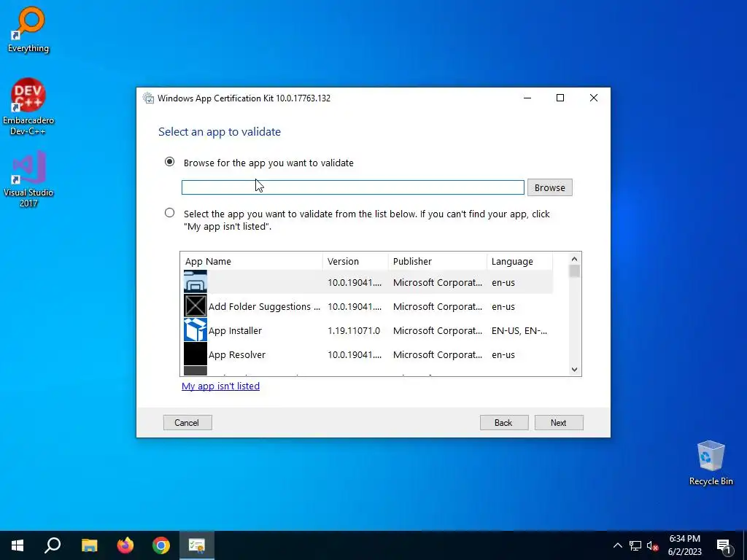747x560 pixels.
Task: Open taskbar search magnifier
Action: pos(53,545)
